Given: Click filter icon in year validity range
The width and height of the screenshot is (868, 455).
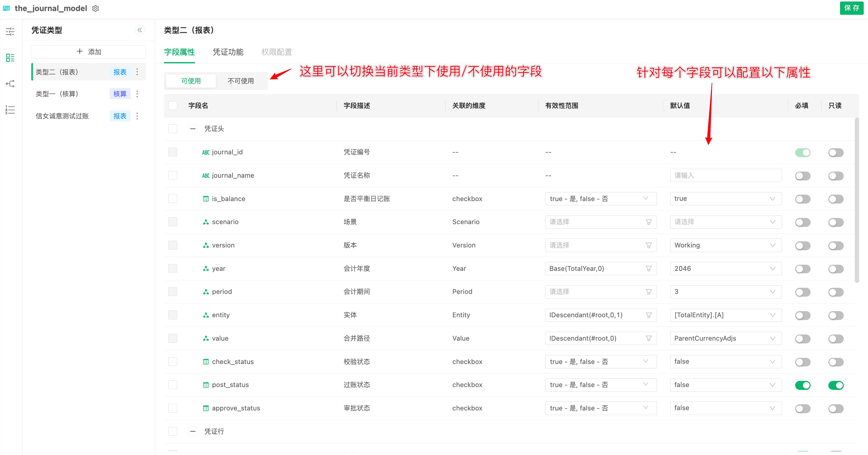Looking at the screenshot, I should click(x=648, y=268).
